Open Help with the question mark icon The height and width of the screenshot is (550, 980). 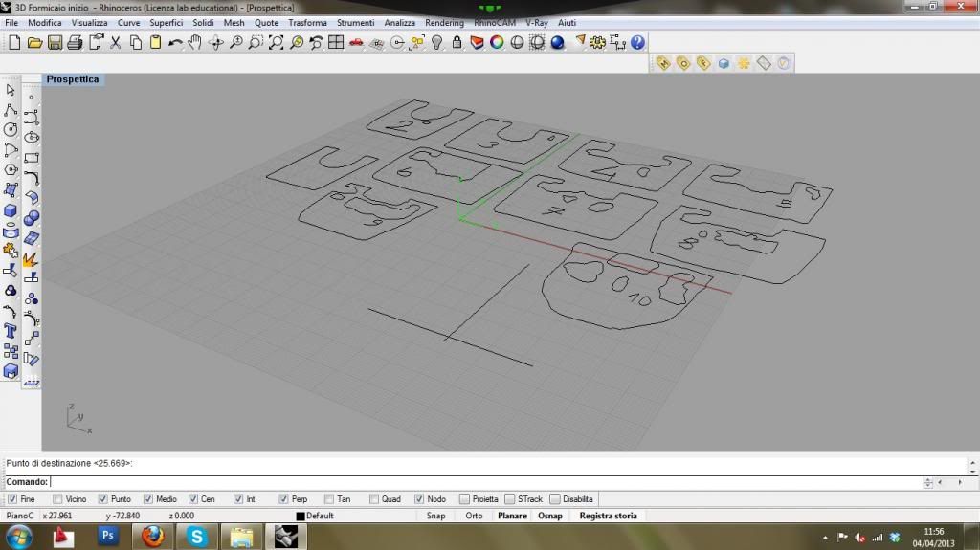[637, 42]
